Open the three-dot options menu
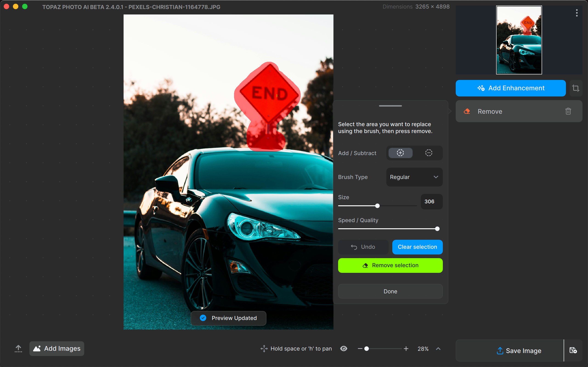This screenshot has width=588, height=367. click(577, 13)
